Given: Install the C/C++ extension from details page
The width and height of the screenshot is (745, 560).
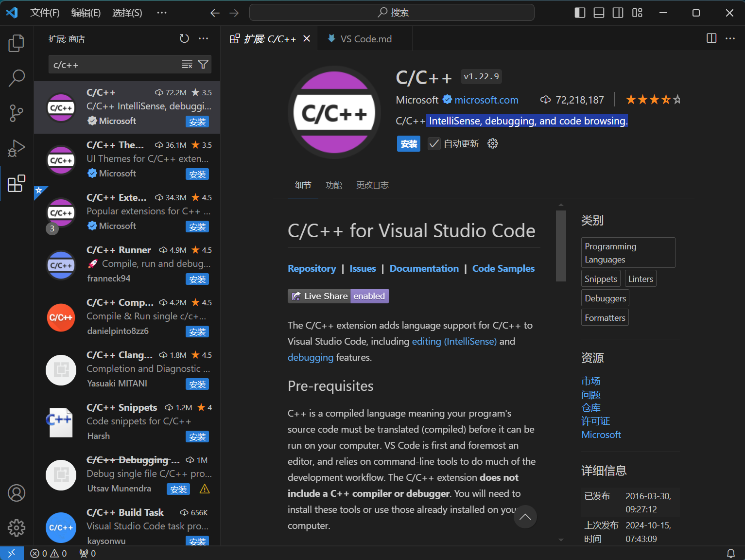Looking at the screenshot, I should 409,144.
